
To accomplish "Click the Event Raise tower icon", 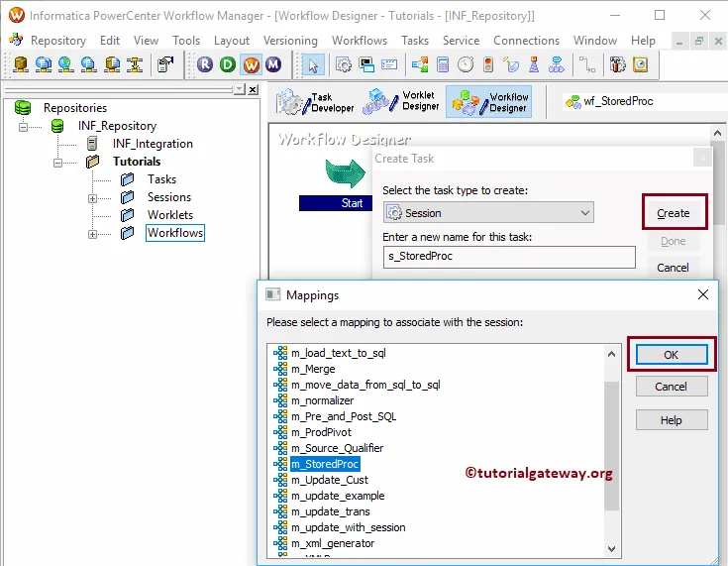I will pyautogui.click(x=534, y=64).
